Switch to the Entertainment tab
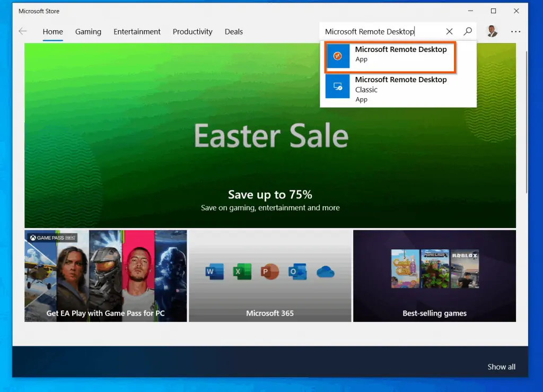Viewport: 543px width, 392px height. [x=137, y=32]
